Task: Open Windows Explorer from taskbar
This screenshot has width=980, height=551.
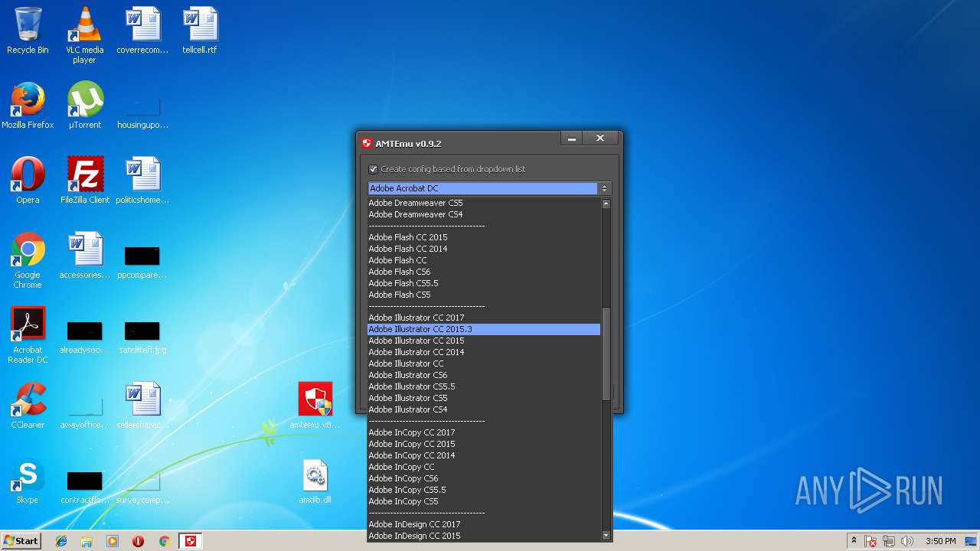Action: pyautogui.click(x=87, y=541)
